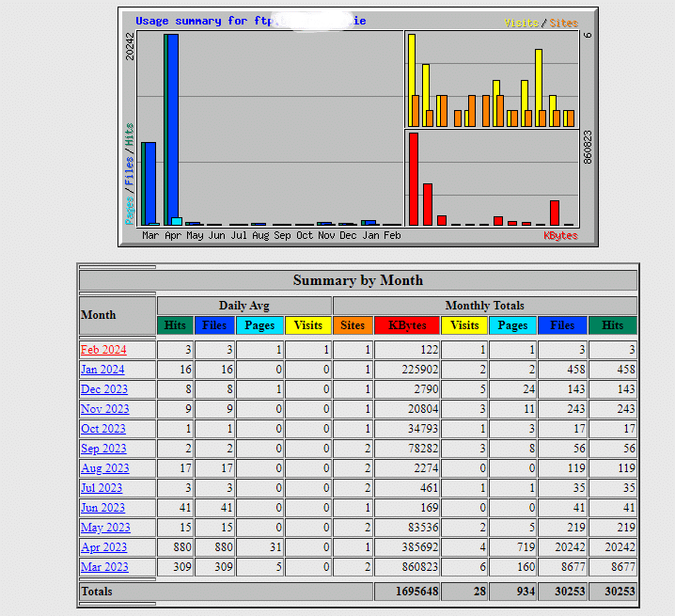Click the green Daily Avg Hits header
The width and height of the screenshot is (675, 616).
(x=175, y=325)
